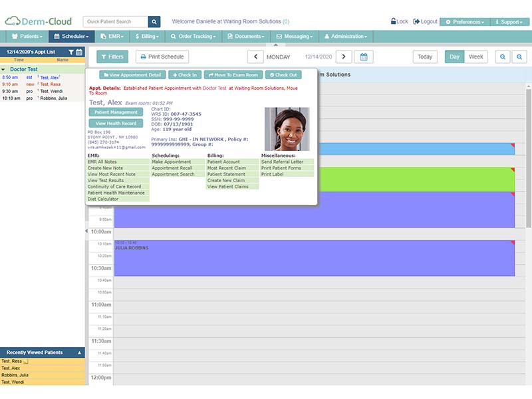Click the Appt List calendar icon
532x399 pixels.
(79, 52)
